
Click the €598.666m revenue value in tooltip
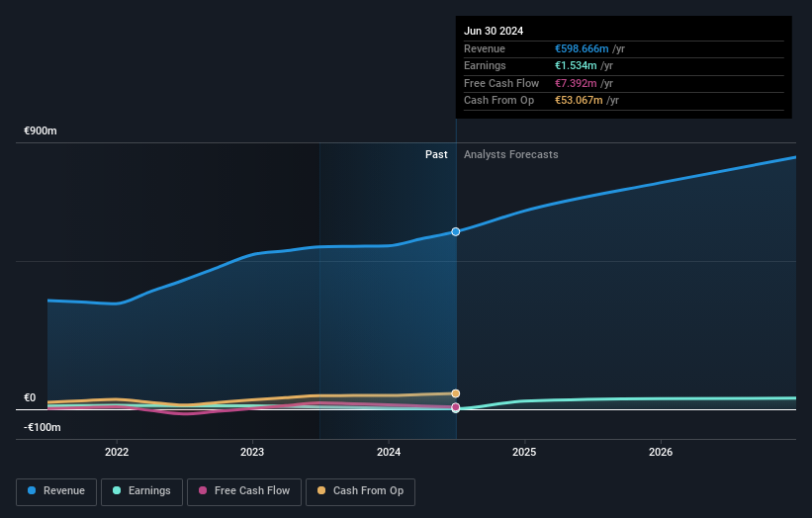coord(582,48)
